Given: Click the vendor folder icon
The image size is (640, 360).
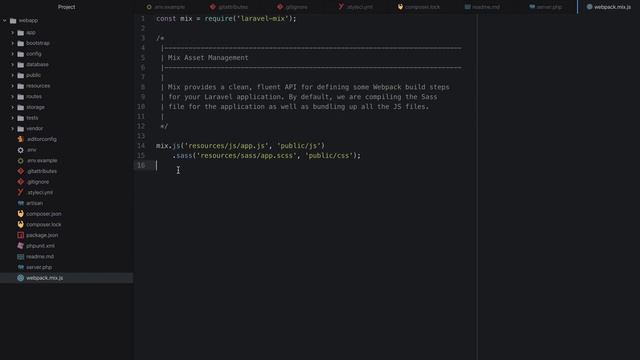Looking at the screenshot, I should 21,129.
